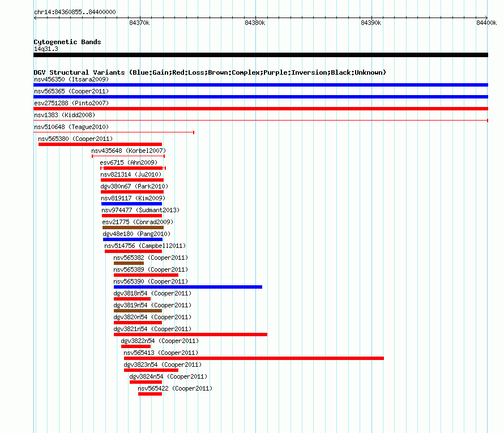Click dgv380n67 (Park2010) label

[x=134, y=186]
